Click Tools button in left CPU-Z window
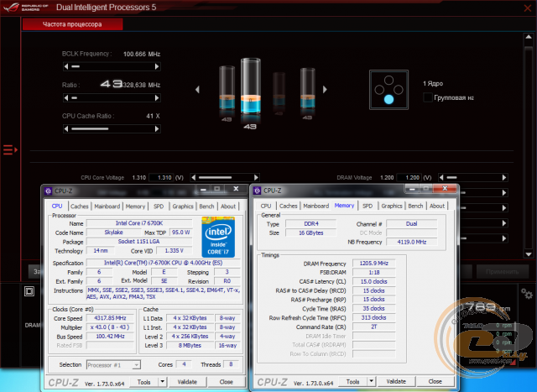537x392 pixels. coord(143,382)
